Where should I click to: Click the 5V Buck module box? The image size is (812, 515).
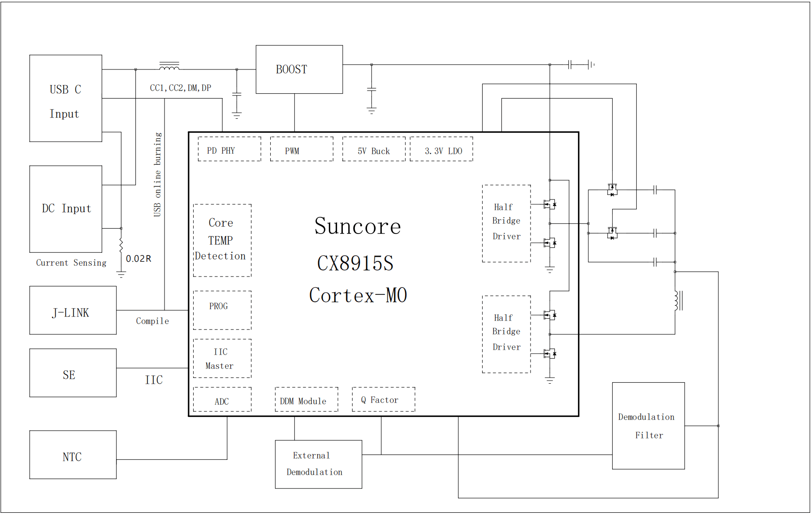[374, 149]
